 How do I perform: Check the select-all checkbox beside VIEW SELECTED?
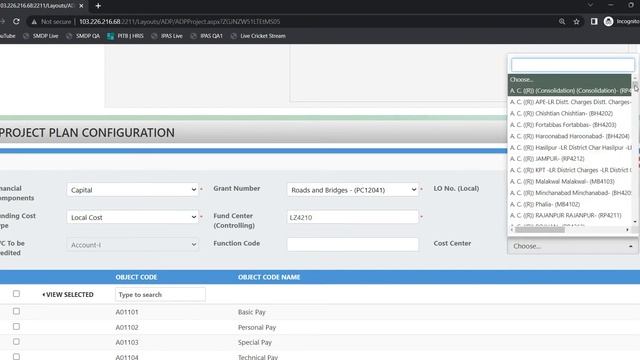click(x=16, y=293)
